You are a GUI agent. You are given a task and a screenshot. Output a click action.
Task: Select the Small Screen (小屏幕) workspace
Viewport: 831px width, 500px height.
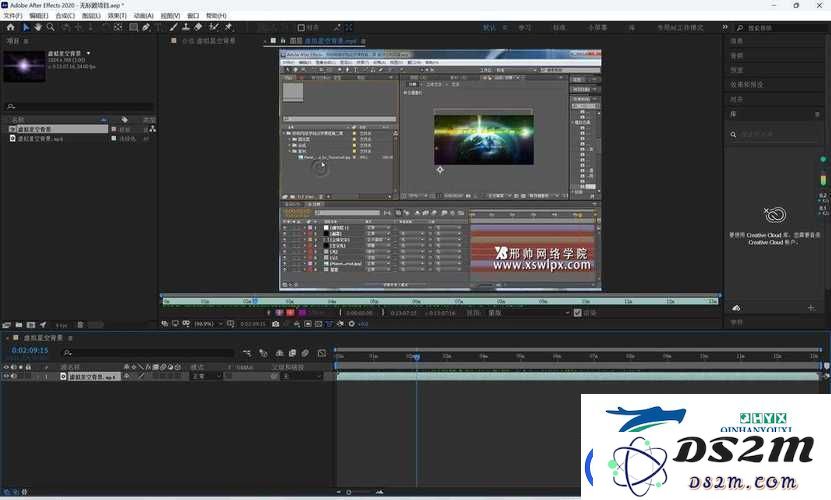597,27
